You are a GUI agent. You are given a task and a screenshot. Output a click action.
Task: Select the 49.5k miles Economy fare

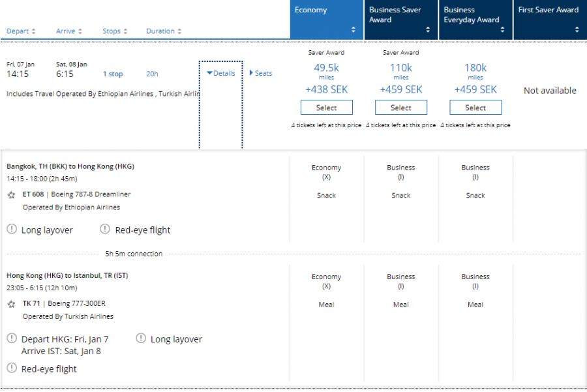pos(327,108)
